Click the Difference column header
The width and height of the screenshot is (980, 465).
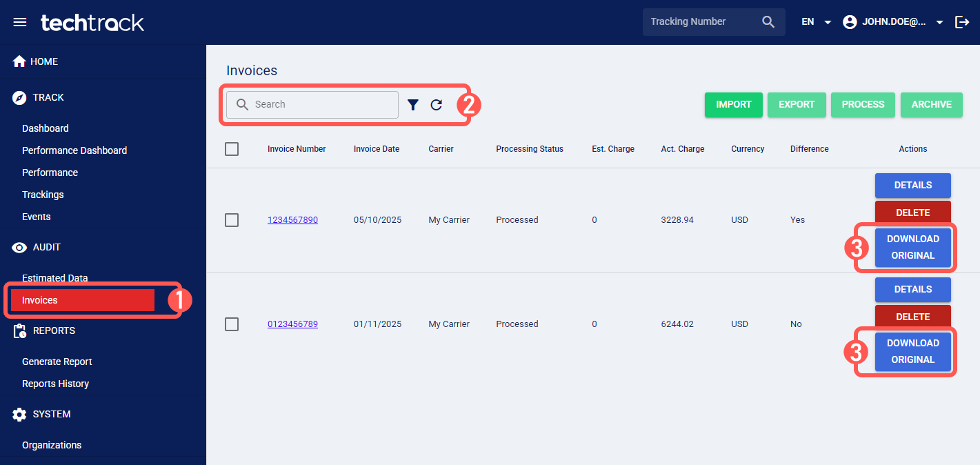click(810, 149)
